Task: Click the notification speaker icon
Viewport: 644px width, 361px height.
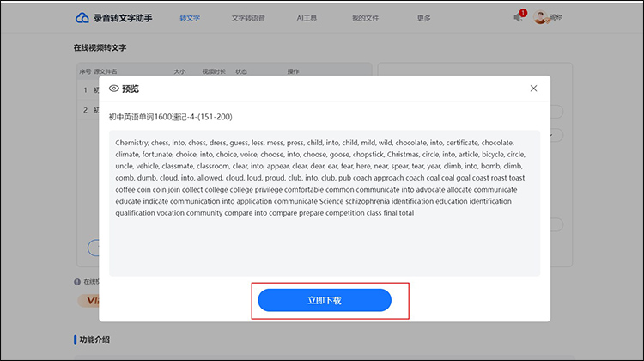Action: pos(518,17)
